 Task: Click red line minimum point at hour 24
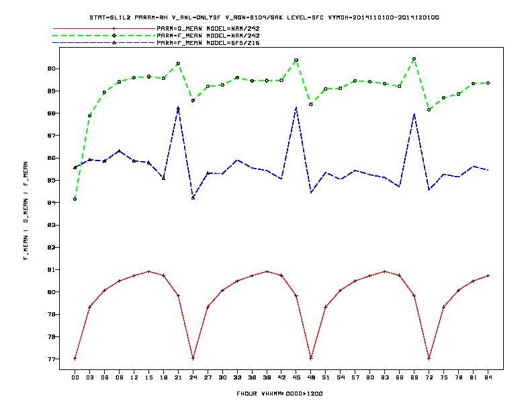coord(193,359)
